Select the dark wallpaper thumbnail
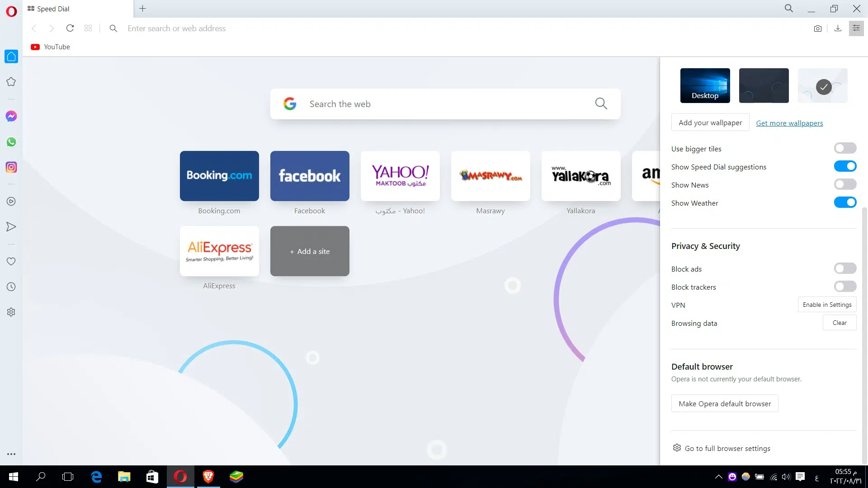The height and width of the screenshot is (488, 868). coord(764,85)
